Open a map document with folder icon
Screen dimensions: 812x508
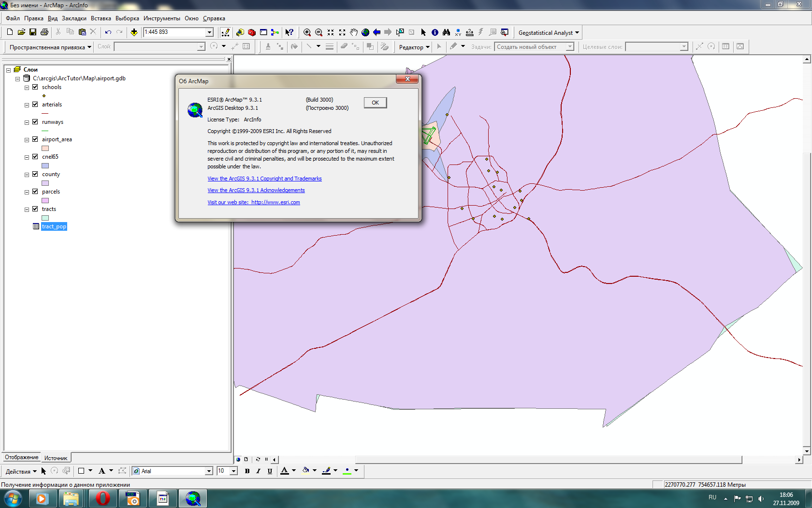click(x=21, y=32)
